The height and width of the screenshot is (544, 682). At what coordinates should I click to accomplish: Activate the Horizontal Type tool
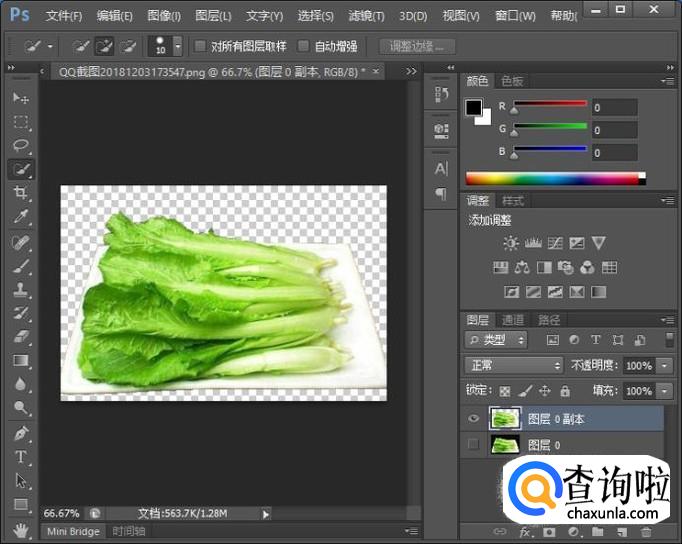click(21, 457)
